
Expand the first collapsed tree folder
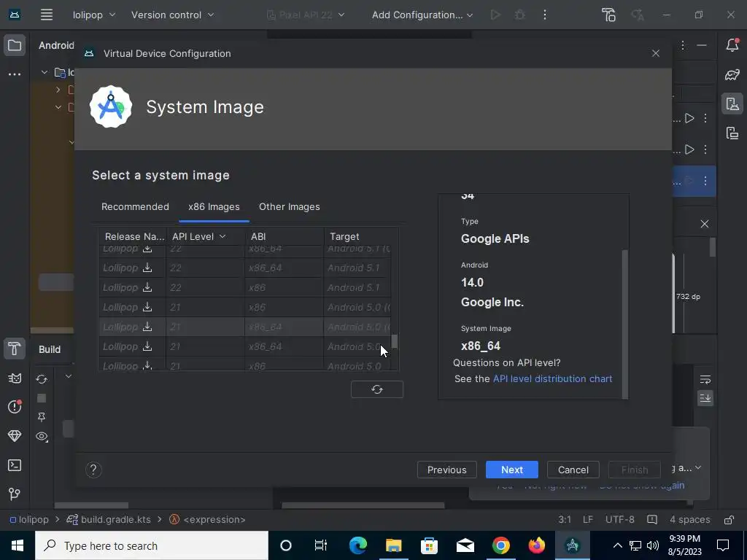(58, 90)
